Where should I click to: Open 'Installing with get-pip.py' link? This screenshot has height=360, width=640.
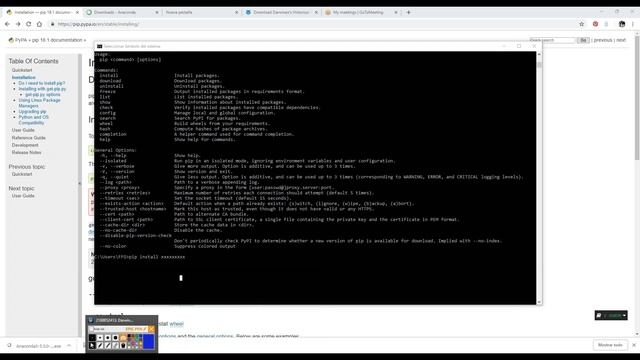pyautogui.click(x=42, y=89)
